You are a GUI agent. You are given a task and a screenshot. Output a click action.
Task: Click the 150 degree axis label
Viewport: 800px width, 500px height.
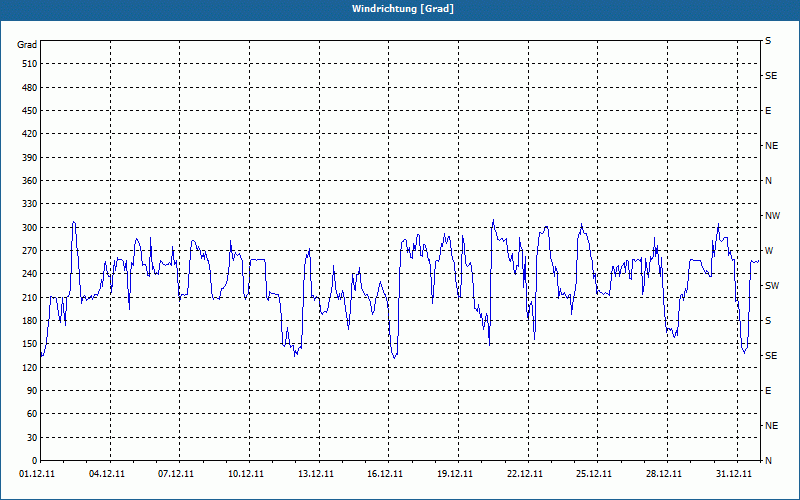pos(30,344)
